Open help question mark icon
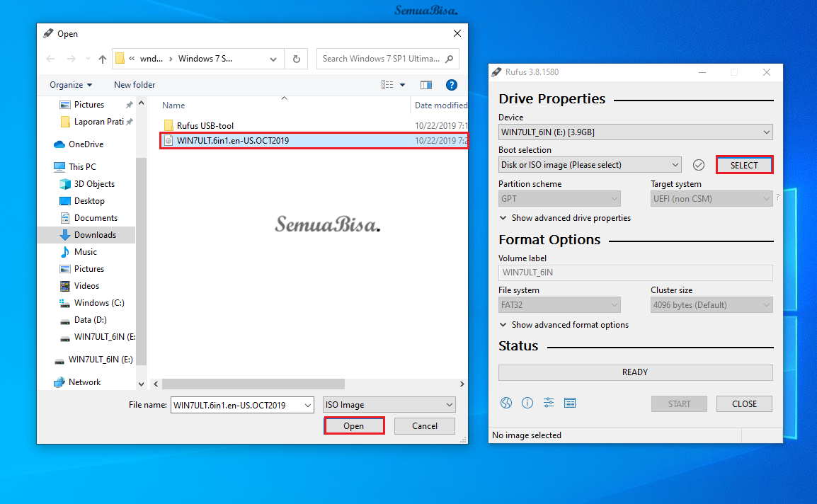 pos(452,85)
